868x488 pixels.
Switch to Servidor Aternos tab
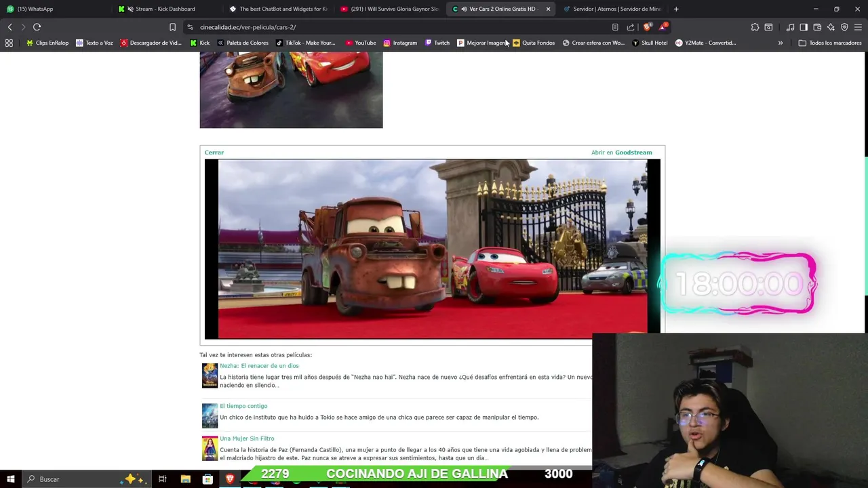[612, 9]
